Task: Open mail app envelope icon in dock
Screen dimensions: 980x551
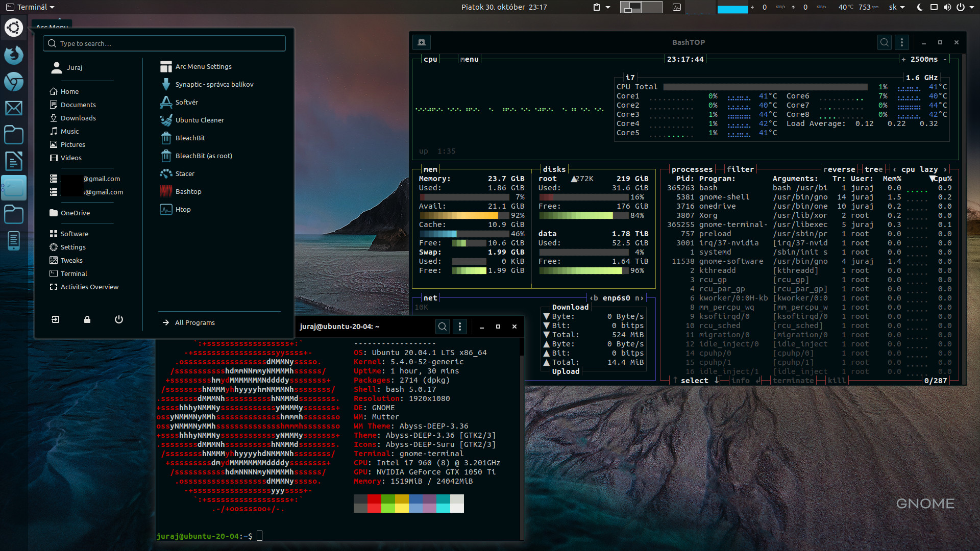Action: (x=14, y=108)
